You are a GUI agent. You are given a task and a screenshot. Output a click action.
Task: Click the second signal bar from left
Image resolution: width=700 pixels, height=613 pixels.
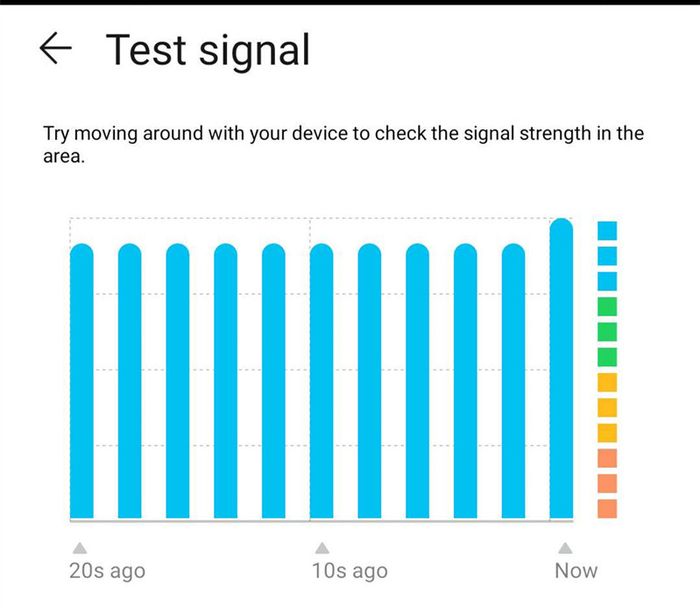130,381
